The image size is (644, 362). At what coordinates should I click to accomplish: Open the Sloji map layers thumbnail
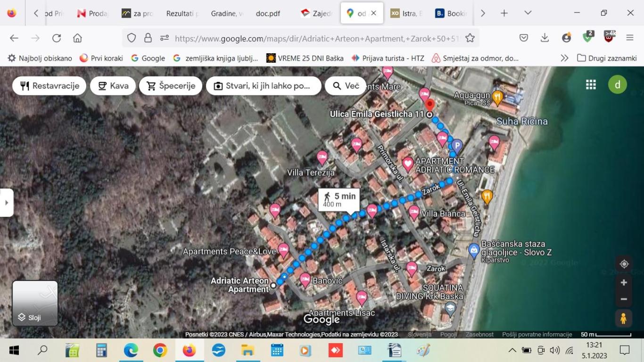(35, 303)
